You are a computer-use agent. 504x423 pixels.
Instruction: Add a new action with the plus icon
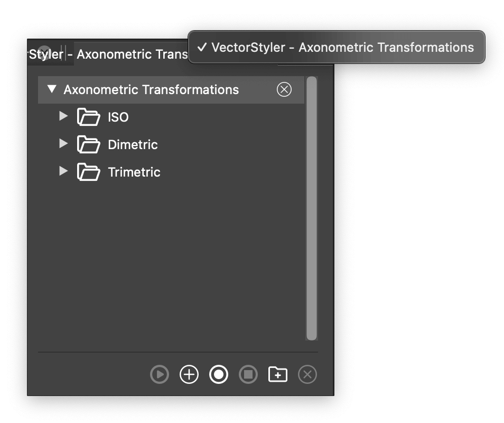[189, 375]
